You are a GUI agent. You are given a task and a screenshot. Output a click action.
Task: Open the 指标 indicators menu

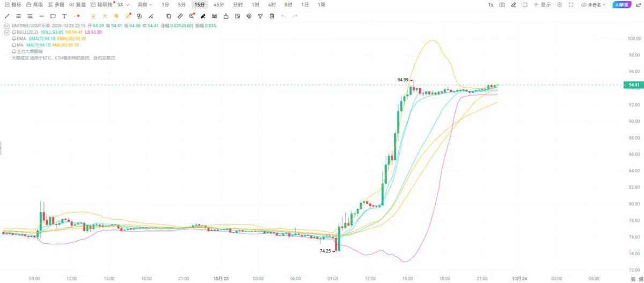[13, 4]
